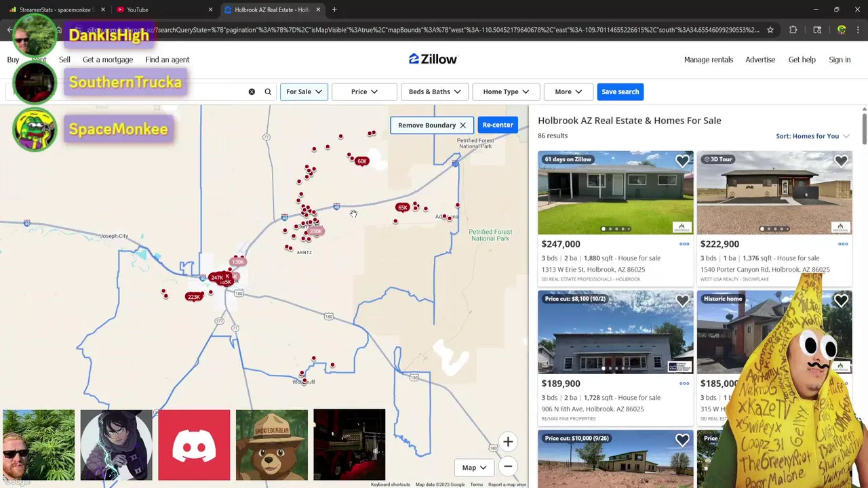Screen dimensions: 868x488
Task: Open the For Sale filter dropdown
Action: (x=304, y=91)
